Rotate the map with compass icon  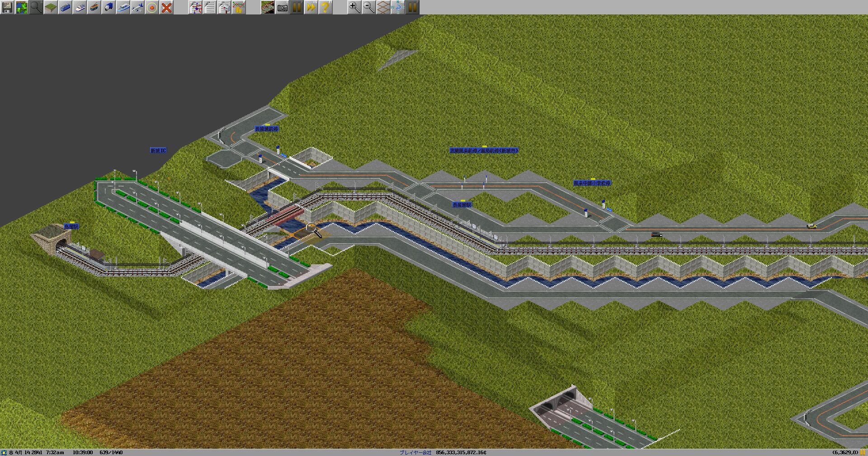(x=398, y=7)
